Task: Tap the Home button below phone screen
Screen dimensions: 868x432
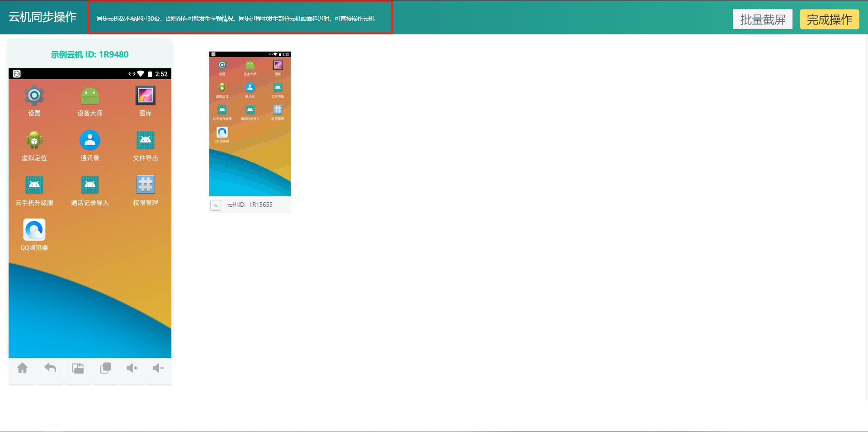Action: pos(23,368)
